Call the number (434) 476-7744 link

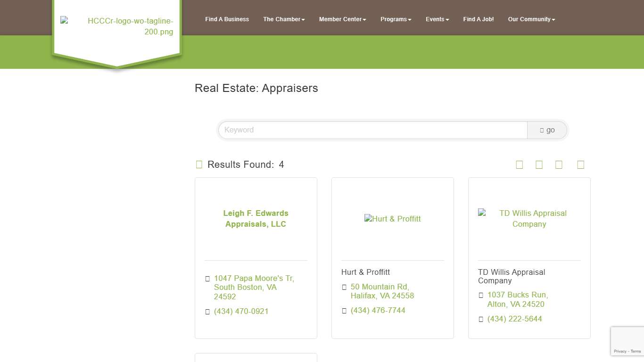click(378, 310)
